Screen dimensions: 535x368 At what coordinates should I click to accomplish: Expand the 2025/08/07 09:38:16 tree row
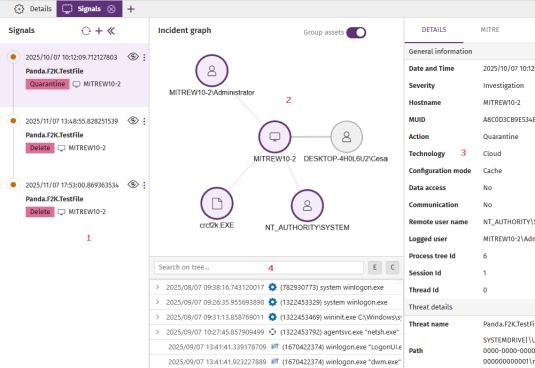coord(158,287)
